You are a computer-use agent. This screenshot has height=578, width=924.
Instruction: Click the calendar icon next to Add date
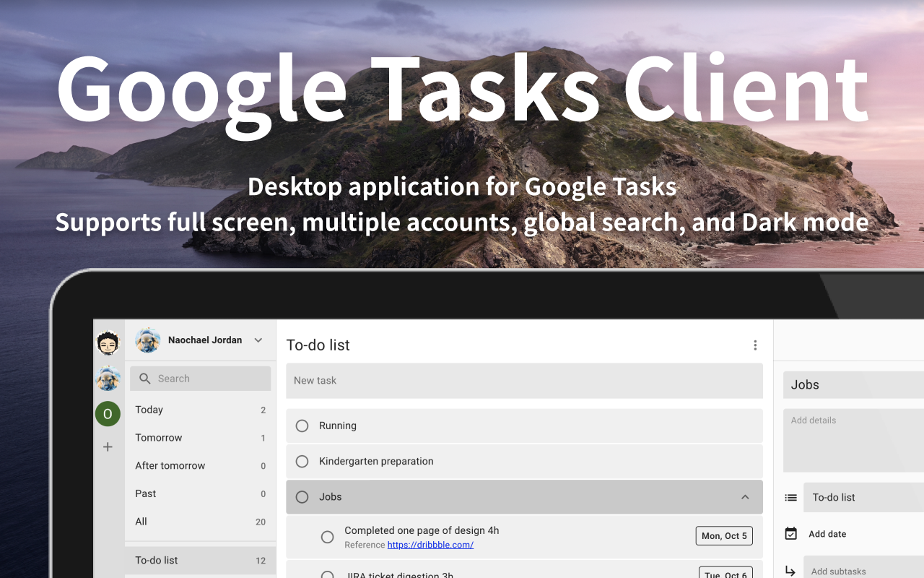[791, 534]
